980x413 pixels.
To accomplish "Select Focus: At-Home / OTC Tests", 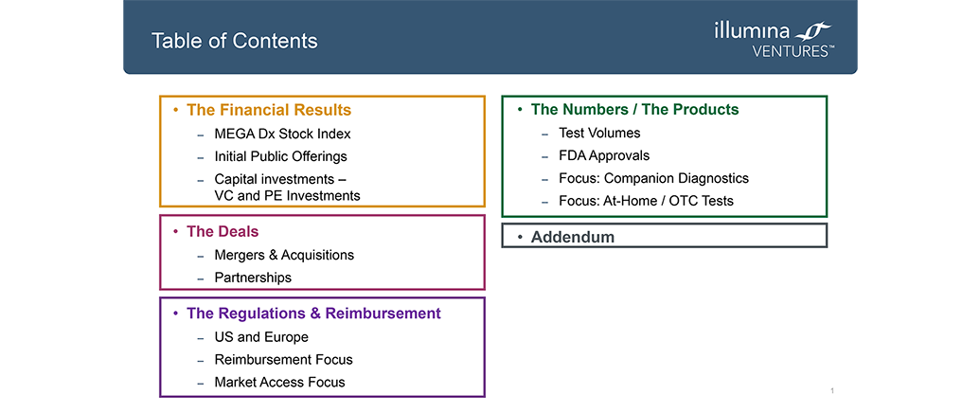I will (x=647, y=201).
